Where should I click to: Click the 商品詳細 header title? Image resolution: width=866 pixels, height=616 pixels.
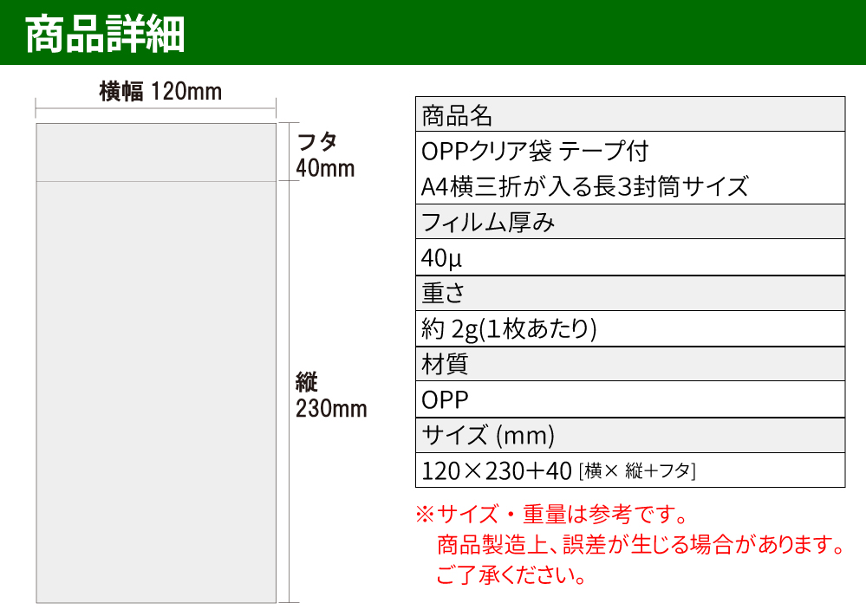pyautogui.click(x=106, y=35)
